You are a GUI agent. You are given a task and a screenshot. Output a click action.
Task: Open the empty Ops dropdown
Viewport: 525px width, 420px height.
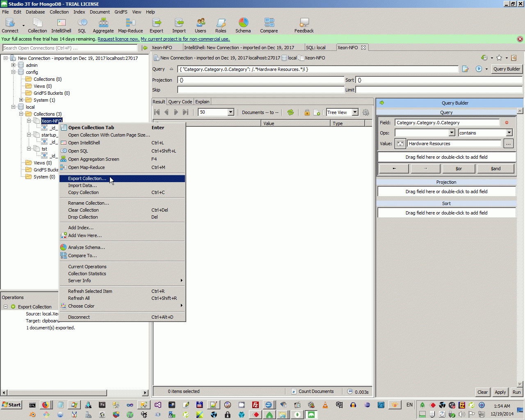tap(452, 133)
